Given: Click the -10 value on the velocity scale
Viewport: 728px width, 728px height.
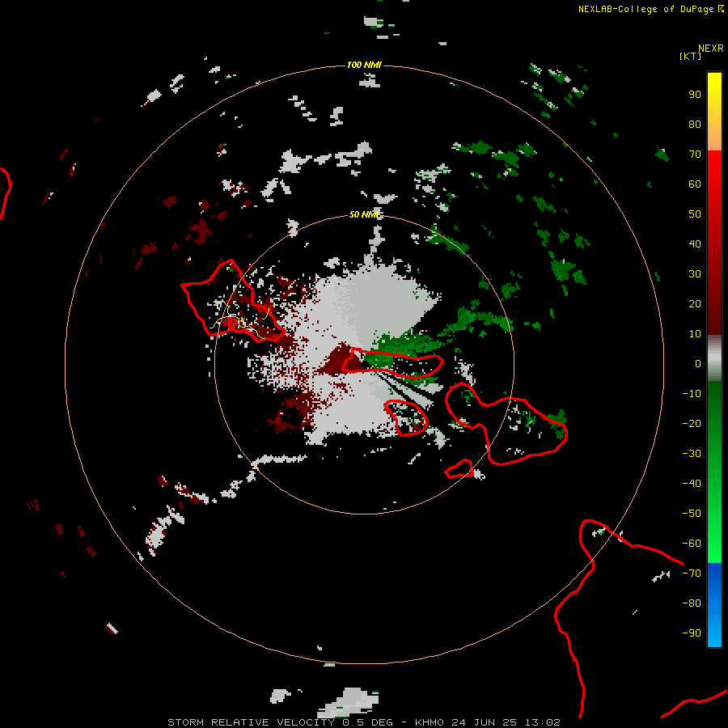Looking at the screenshot, I should tap(692, 394).
